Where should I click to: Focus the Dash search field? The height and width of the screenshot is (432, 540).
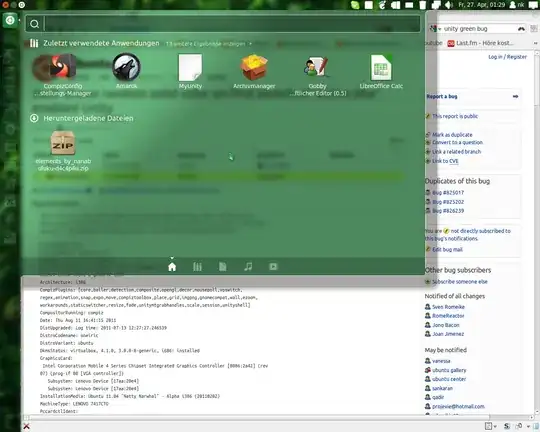(231, 24)
